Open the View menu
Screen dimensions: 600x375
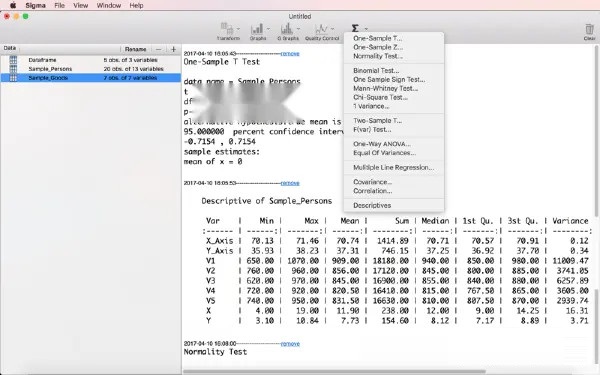coord(80,5)
